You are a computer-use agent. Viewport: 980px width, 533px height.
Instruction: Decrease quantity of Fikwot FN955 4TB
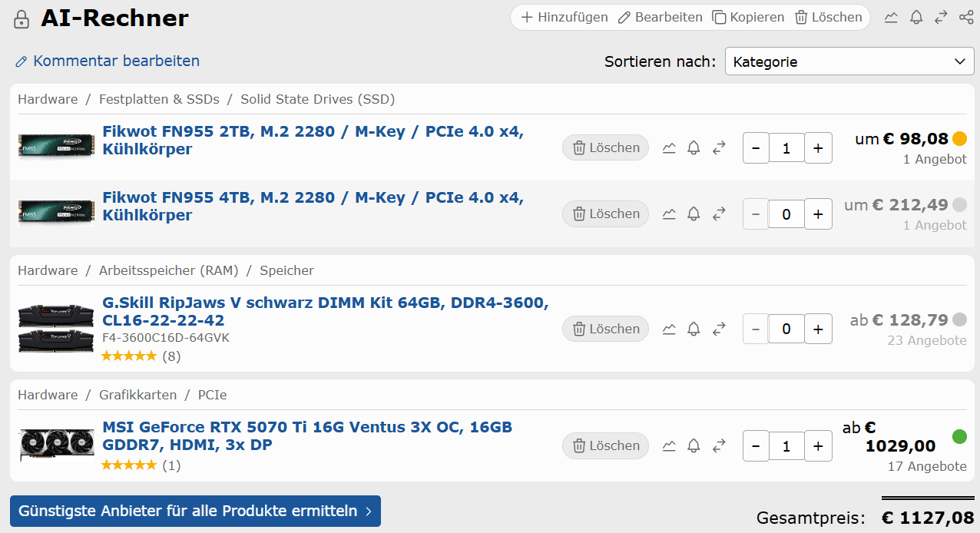point(756,215)
